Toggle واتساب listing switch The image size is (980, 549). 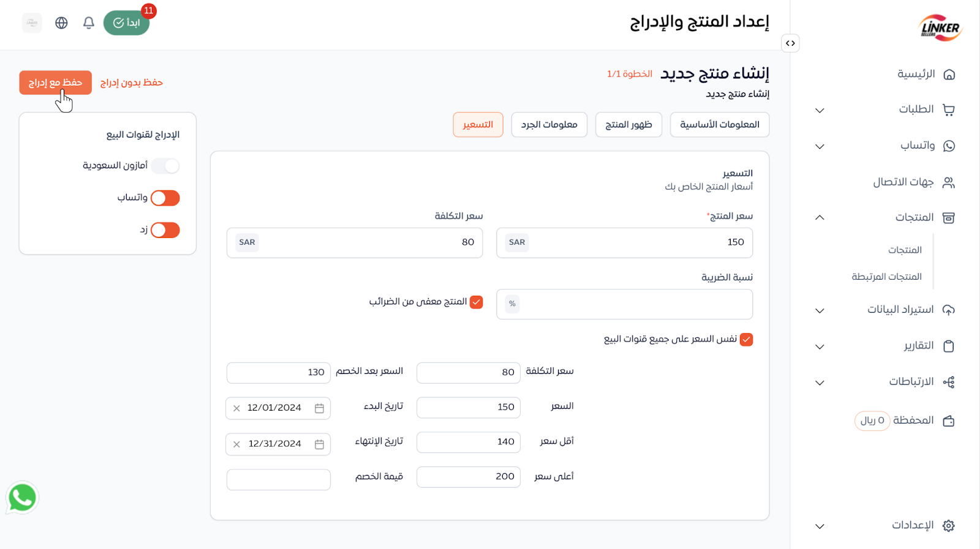(165, 198)
